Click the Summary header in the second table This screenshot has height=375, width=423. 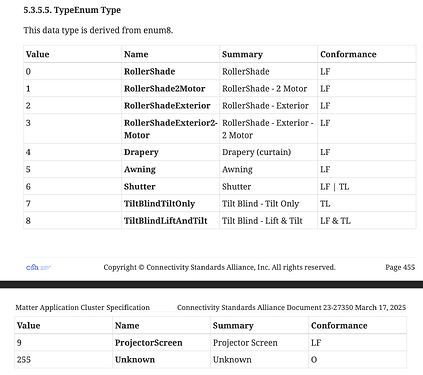click(233, 326)
